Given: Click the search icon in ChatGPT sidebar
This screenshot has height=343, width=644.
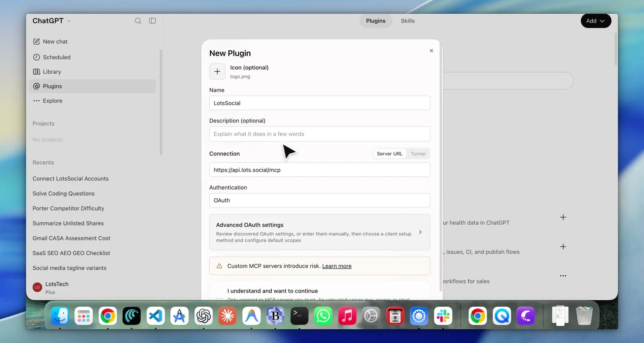Looking at the screenshot, I should point(138,21).
